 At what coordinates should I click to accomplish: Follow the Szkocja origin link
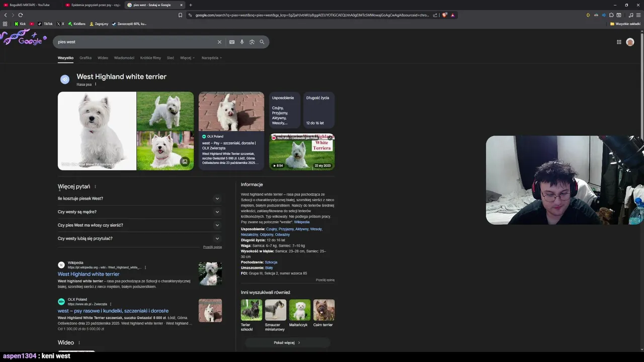271,262
